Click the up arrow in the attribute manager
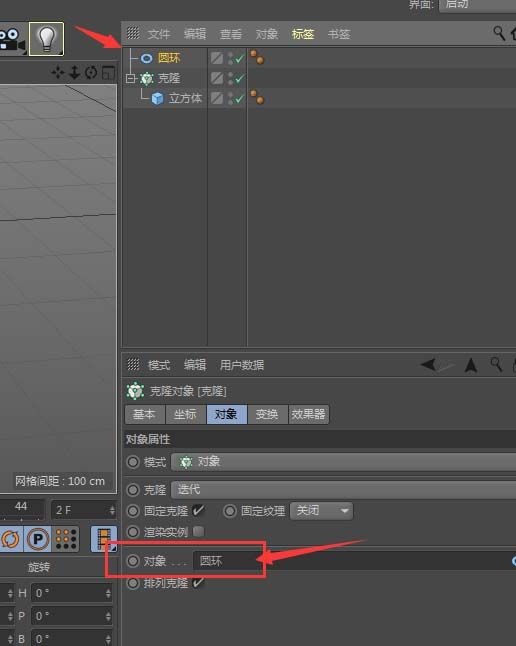This screenshot has height=646, width=516. (471, 365)
